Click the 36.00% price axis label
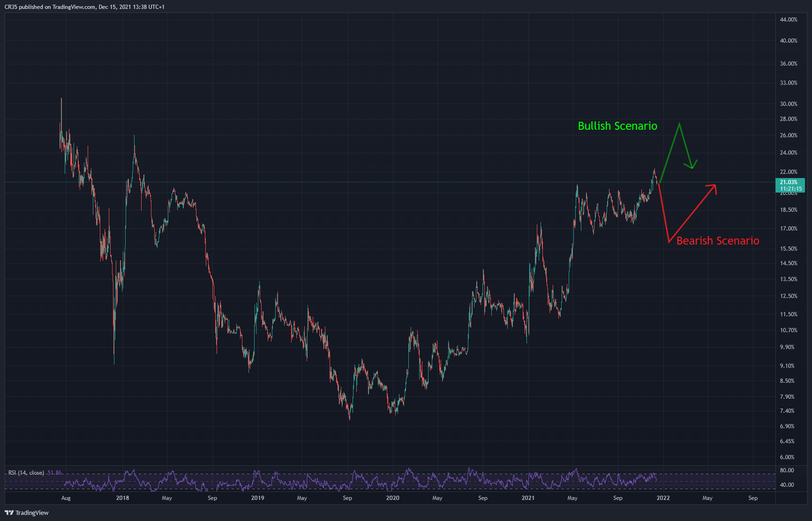This screenshot has height=521, width=812. click(789, 64)
